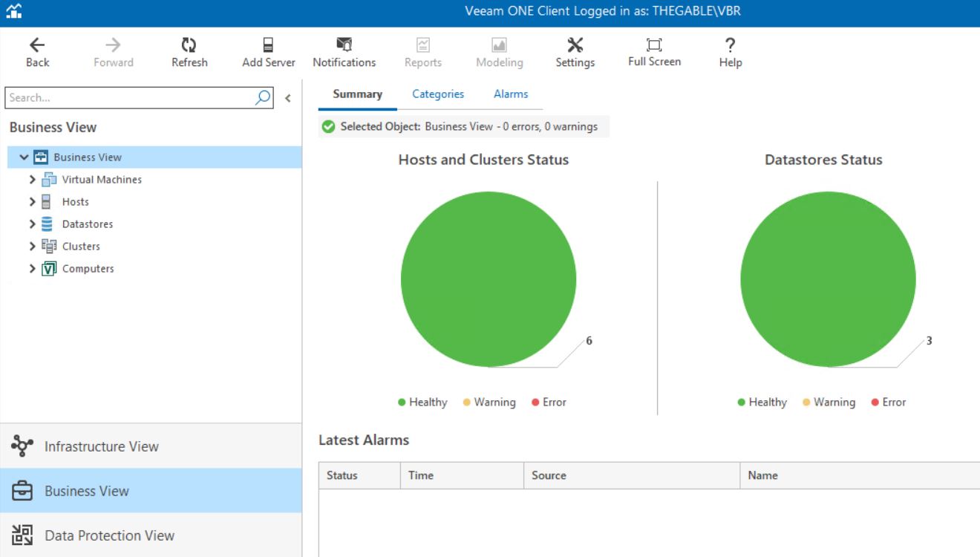980x557 pixels.
Task: Click Error legend dot under Datastores chart
Action: (x=875, y=402)
